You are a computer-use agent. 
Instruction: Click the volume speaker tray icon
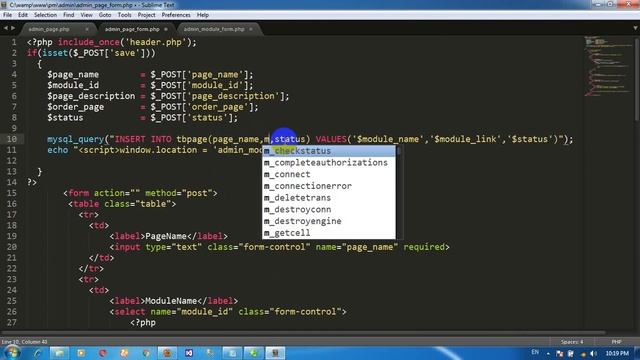pyautogui.click(x=594, y=353)
